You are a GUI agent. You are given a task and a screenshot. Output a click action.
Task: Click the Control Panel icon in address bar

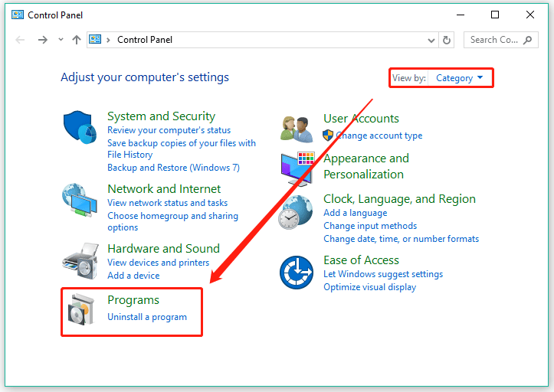click(95, 39)
